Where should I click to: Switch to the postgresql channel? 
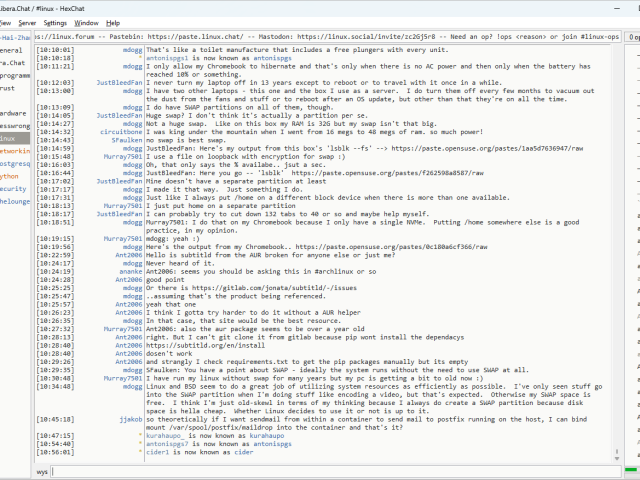click(x=14, y=163)
